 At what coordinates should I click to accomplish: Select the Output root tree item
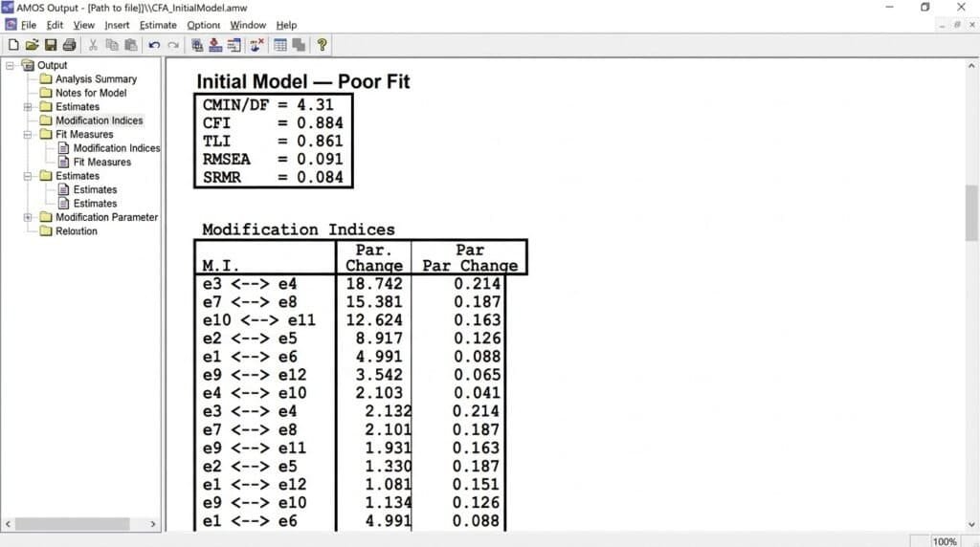point(52,65)
